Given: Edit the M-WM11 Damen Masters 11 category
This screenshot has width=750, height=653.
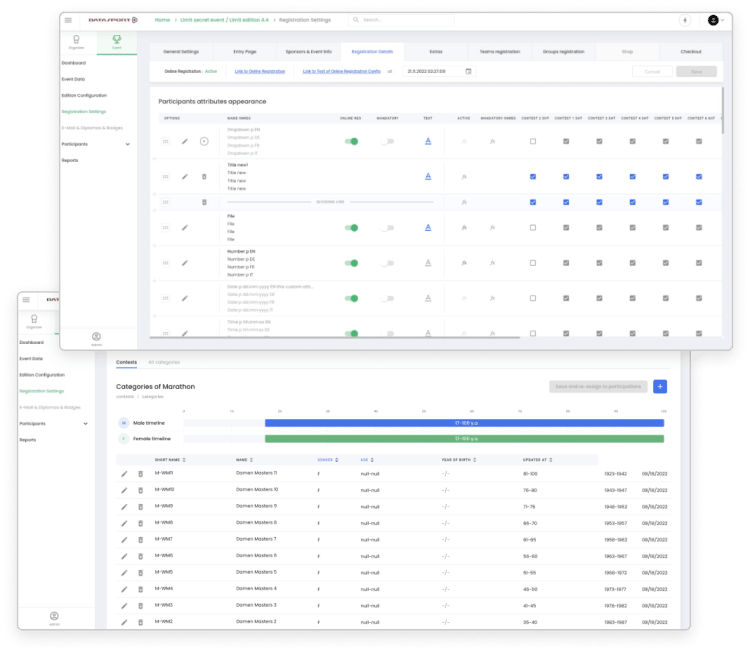Looking at the screenshot, I should tap(125, 473).
